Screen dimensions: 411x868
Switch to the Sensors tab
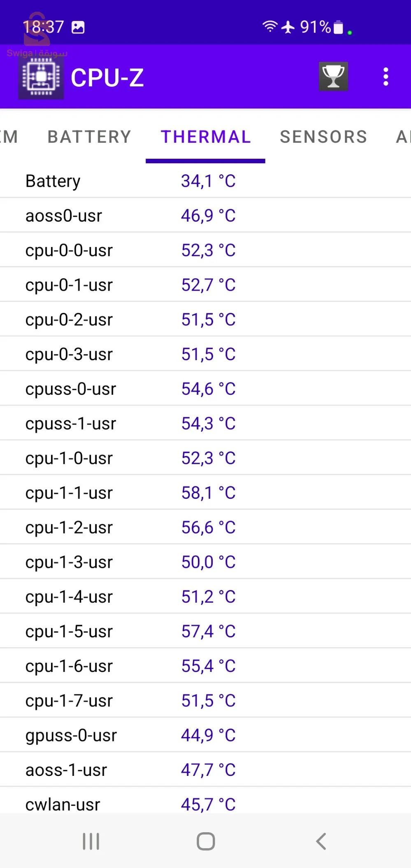(323, 137)
